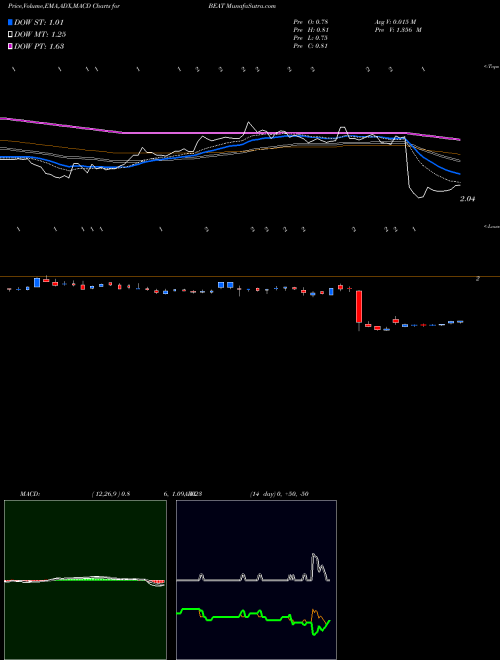Click the green MACD histogram panel
The image size is (500, 660).
point(85,580)
